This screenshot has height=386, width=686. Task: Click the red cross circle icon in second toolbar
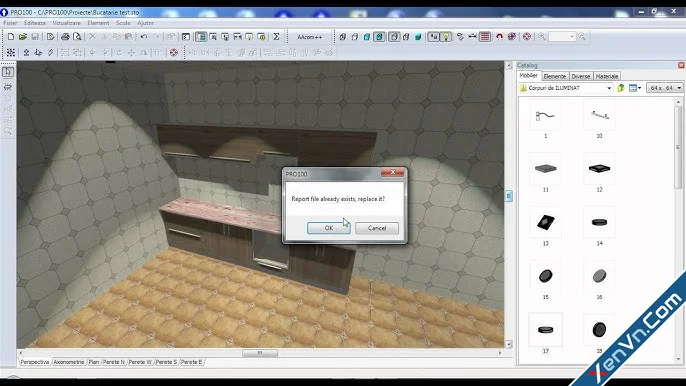(x=174, y=53)
